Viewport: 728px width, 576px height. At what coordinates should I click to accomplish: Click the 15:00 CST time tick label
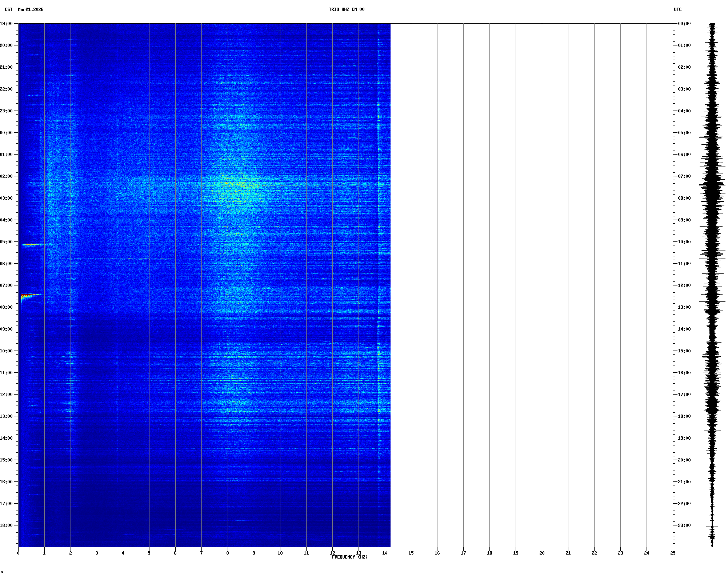[6, 460]
